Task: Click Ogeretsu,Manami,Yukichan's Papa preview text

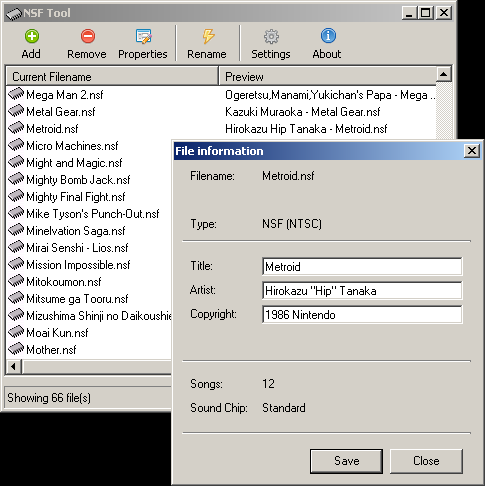Action: click(x=330, y=95)
